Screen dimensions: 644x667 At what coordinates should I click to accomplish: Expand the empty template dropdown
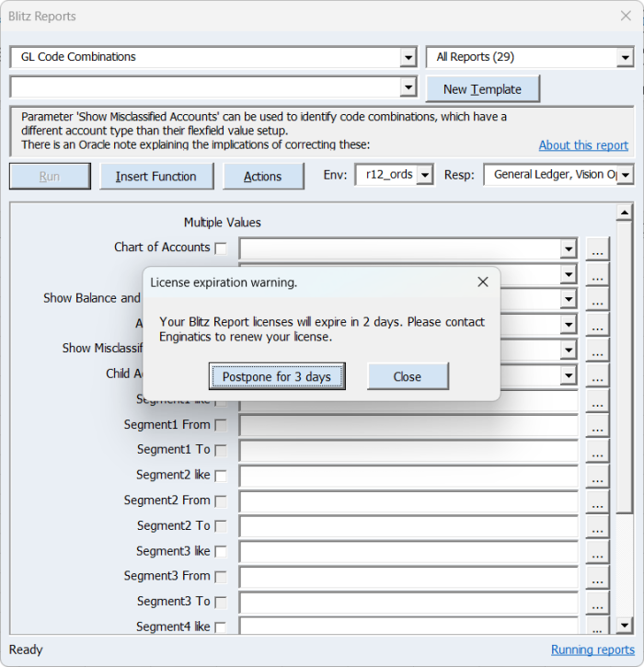[x=408, y=87]
